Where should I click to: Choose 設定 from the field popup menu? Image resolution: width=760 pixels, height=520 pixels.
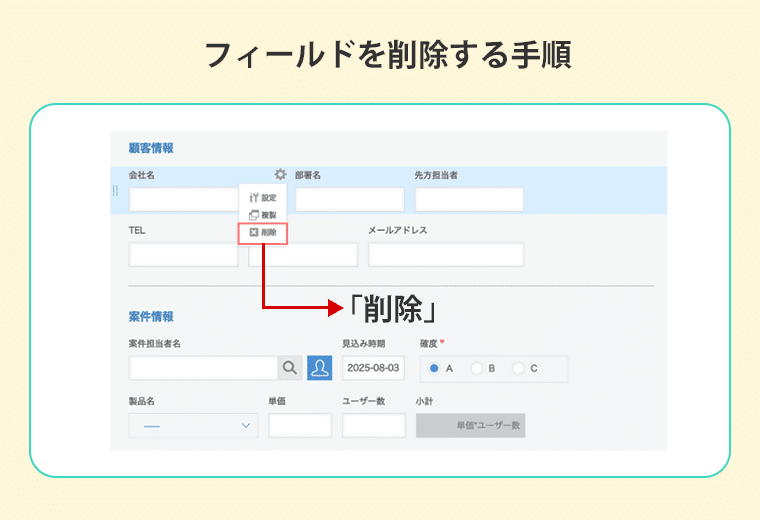pyautogui.click(x=263, y=197)
